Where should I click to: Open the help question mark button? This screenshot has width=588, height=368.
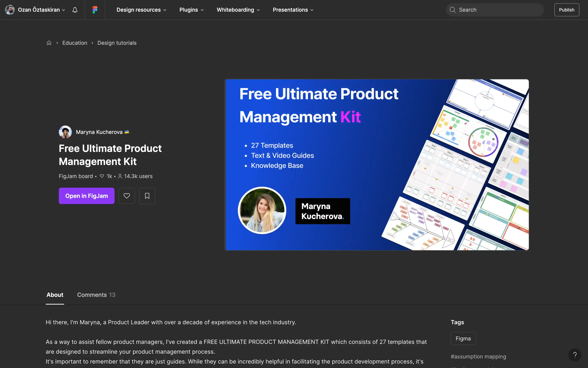(575, 355)
